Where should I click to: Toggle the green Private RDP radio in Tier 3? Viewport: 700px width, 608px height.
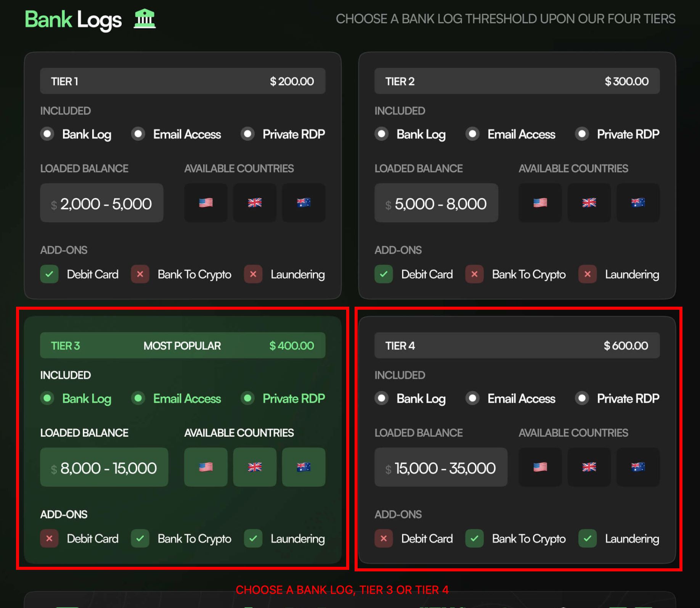click(x=247, y=398)
